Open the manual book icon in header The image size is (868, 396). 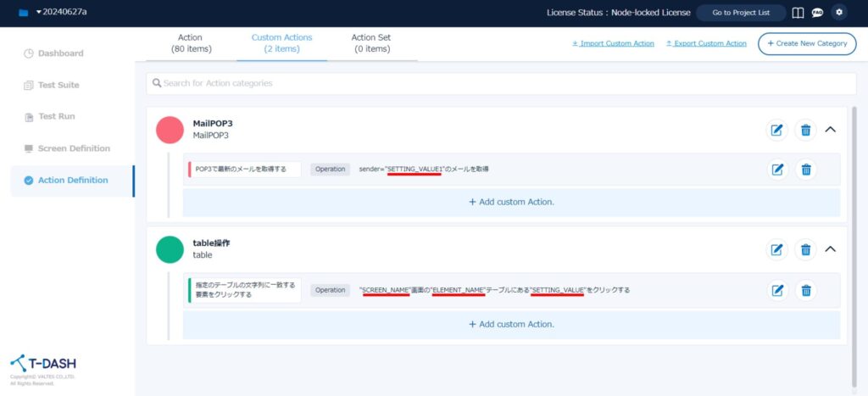click(x=798, y=13)
